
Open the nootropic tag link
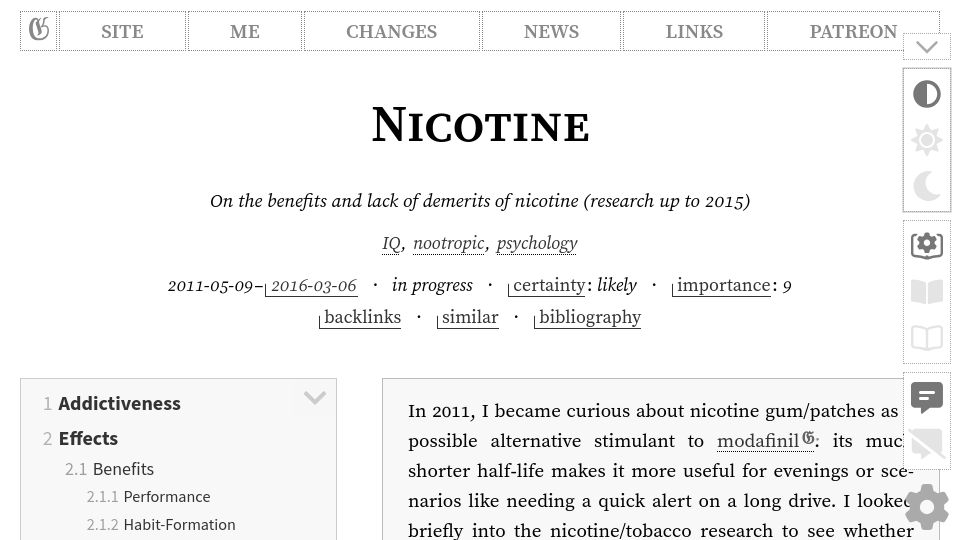click(449, 244)
